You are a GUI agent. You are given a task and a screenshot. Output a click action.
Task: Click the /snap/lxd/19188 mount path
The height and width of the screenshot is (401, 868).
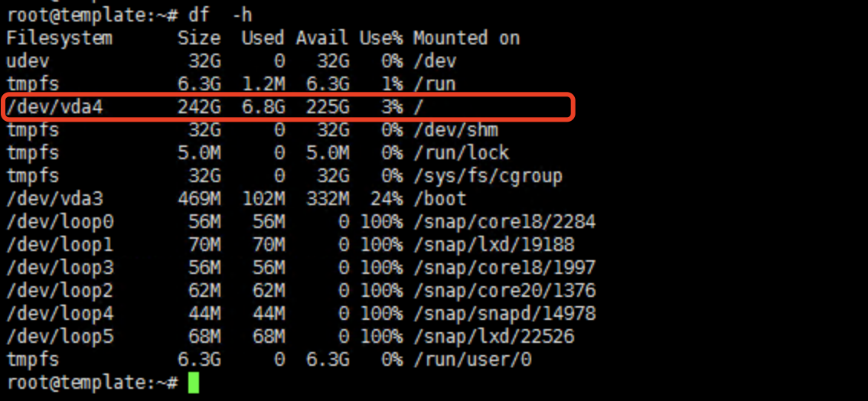coord(493,245)
